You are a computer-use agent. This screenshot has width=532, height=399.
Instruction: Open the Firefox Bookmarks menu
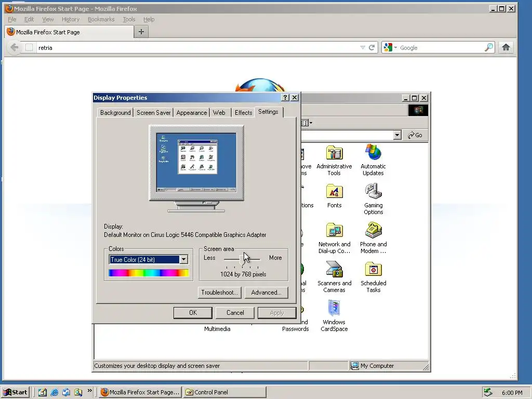[x=101, y=19]
